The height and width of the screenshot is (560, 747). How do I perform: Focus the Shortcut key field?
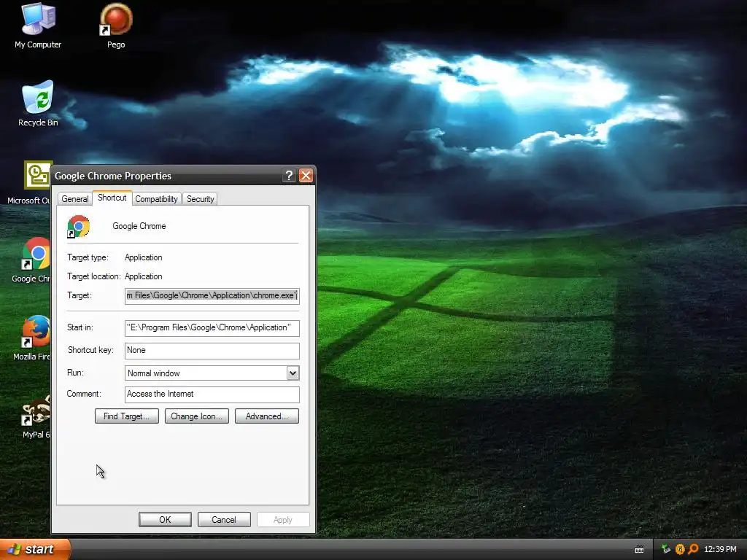pyautogui.click(x=212, y=351)
